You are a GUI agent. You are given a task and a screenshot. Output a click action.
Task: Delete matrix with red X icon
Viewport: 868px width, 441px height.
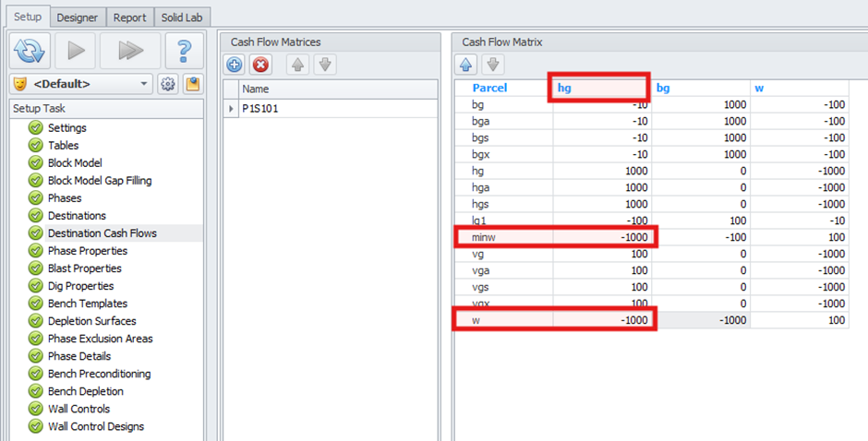coord(260,65)
